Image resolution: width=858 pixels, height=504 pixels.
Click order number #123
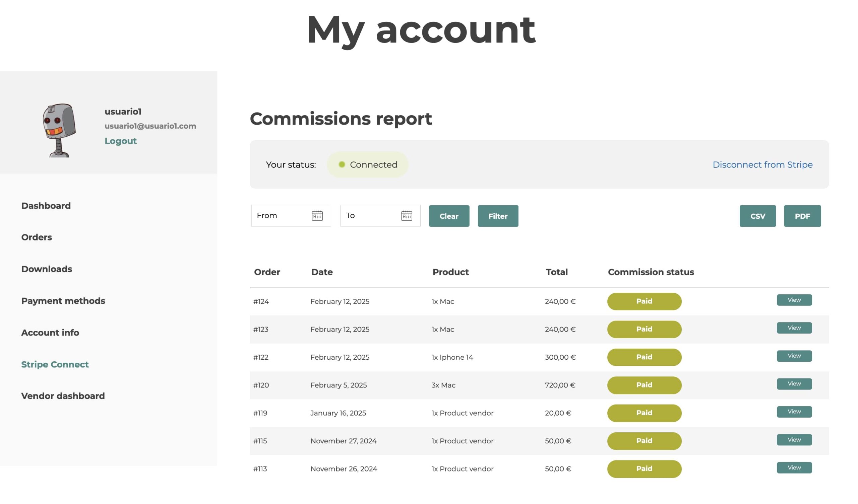click(x=261, y=330)
